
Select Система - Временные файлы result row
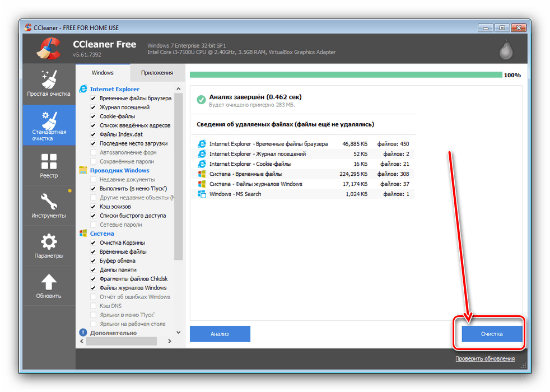point(303,174)
